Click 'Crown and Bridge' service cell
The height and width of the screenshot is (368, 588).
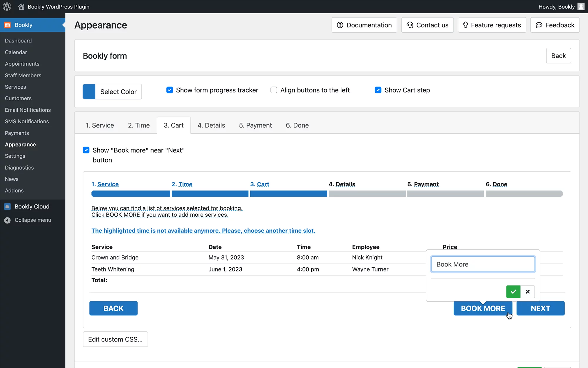pos(115,258)
